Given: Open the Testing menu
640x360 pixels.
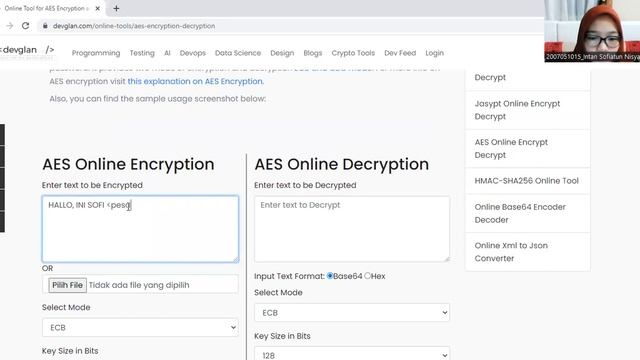Looking at the screenshot, I should [142, 53].
